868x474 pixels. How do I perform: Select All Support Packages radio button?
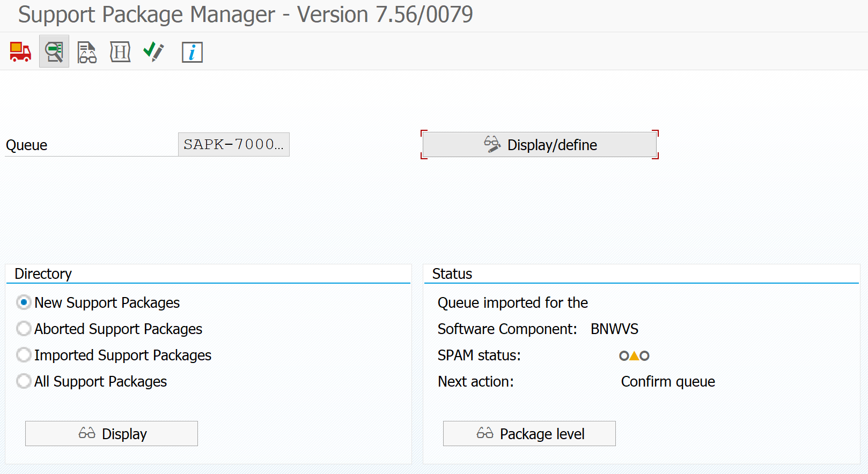click(x=24, y=381)
